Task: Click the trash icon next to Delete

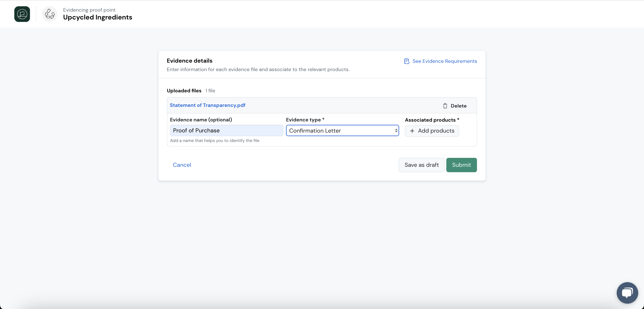Action: pos(445,106)
